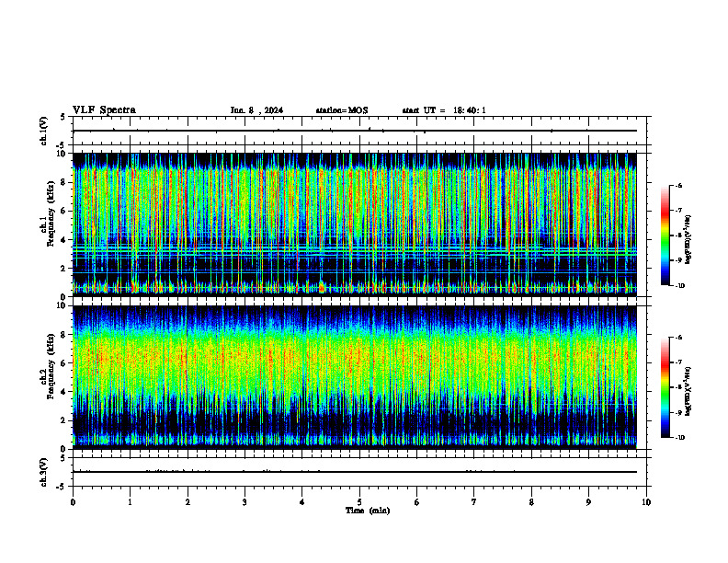Click time axis tick label "10"
The width and height of the screenshot is (728, 563).
tap(646, 502)
